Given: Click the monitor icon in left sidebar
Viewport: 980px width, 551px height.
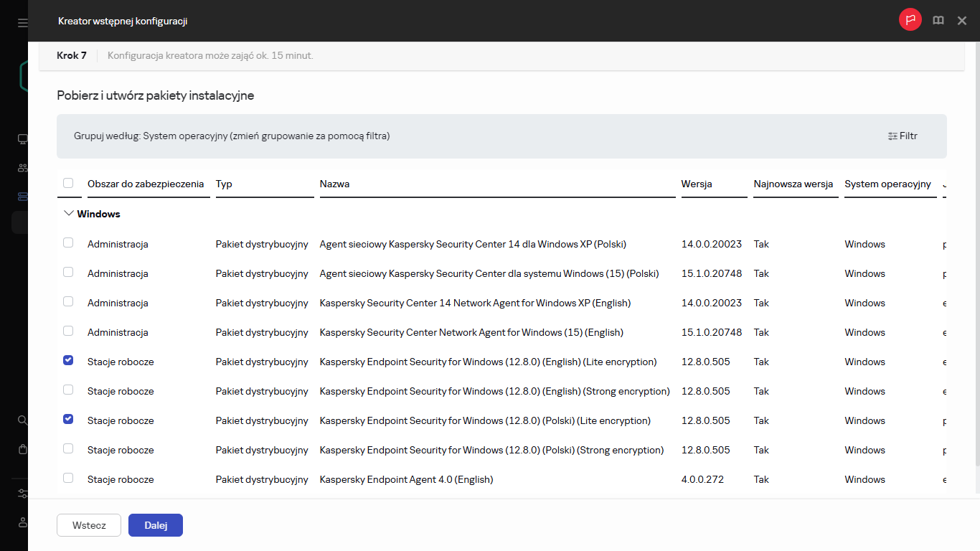Looking at the screenshot, I should pos(22,139).
